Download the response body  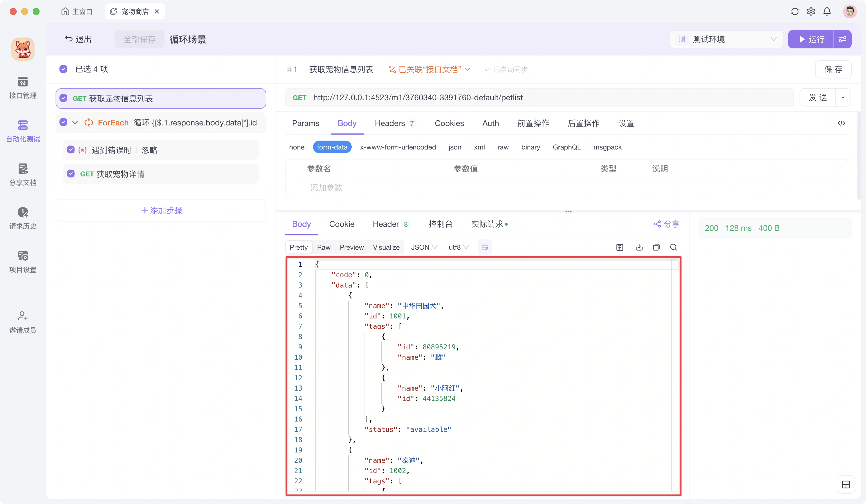(x=639, y=247)
